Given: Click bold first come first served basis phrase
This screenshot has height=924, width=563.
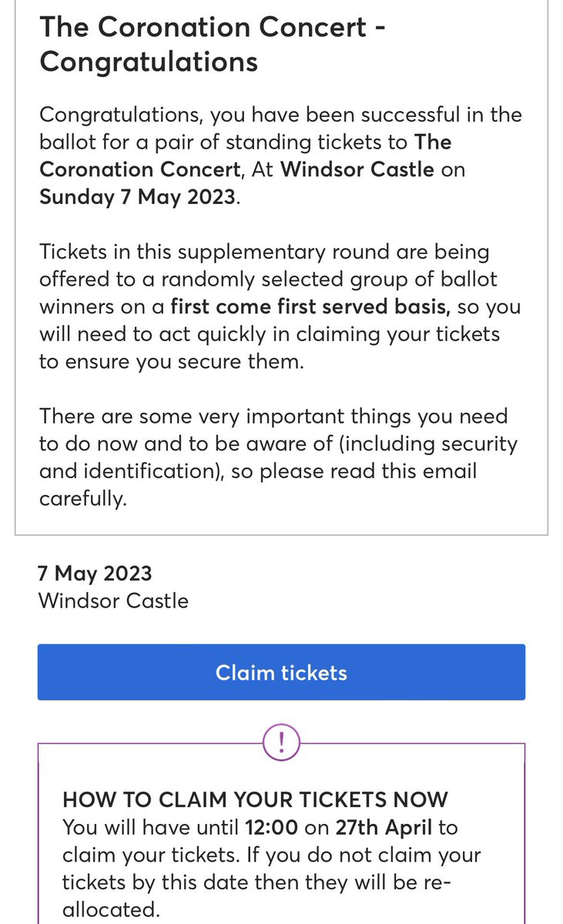Looking at the screenshot, I should tap(310, 306).
